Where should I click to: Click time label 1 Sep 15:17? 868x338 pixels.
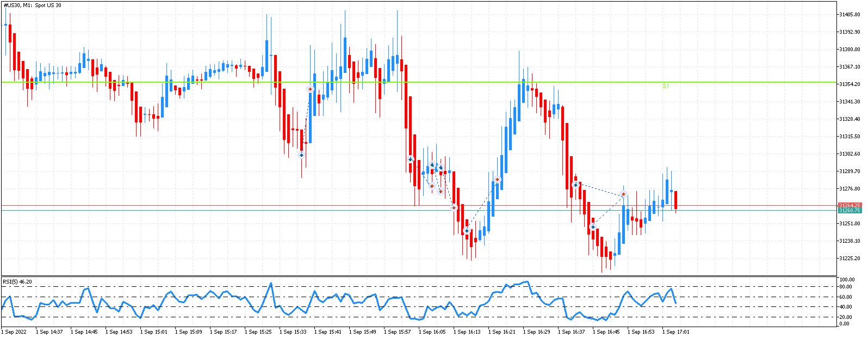click(224, 332)
